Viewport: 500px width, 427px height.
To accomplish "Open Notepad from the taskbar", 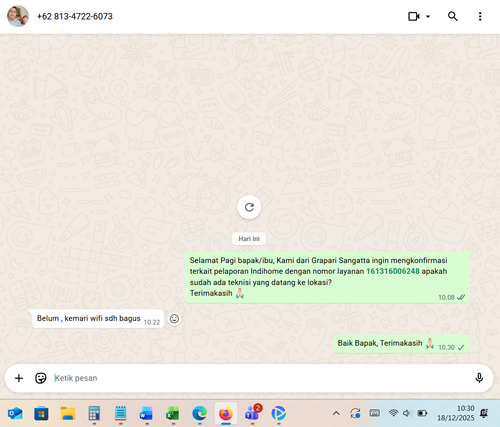I will (120, 414).
